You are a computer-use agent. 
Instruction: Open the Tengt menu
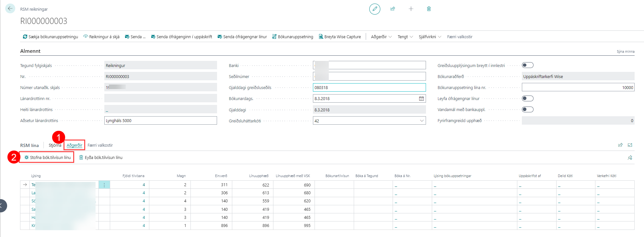[405, 37]
